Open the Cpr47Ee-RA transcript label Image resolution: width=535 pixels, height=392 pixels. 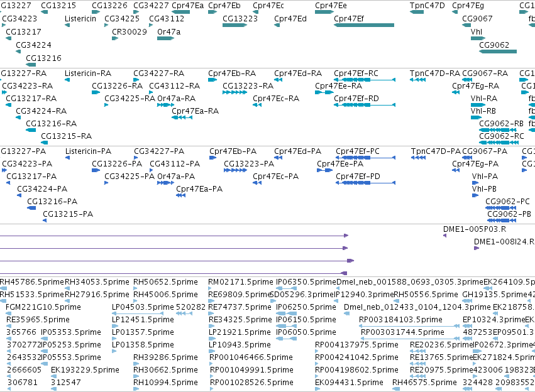(338, 86)
